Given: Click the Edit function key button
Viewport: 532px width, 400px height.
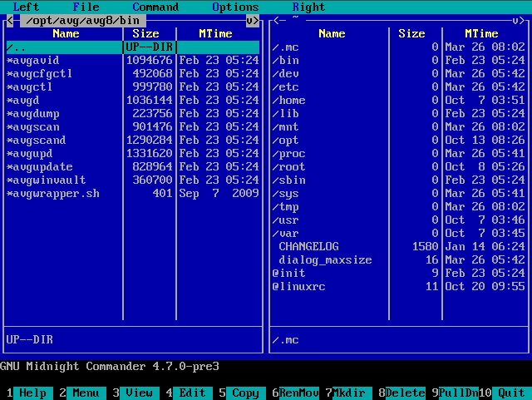Looking at the screenshot, I should [193, 393].
